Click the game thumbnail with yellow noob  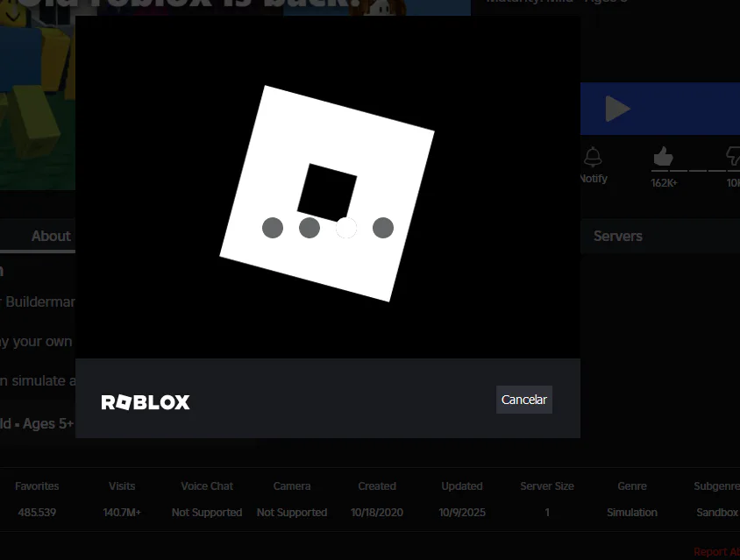(x=38, y=95)
